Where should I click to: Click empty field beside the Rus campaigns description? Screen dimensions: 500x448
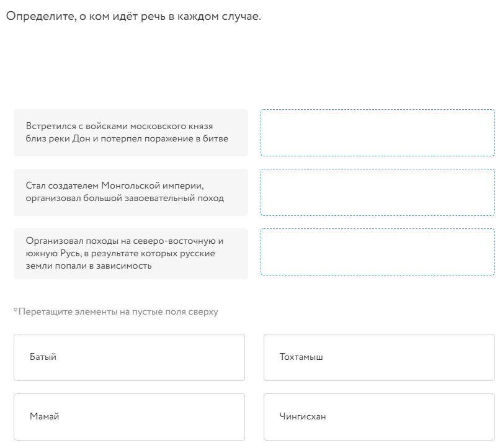[x=377, y=252]
